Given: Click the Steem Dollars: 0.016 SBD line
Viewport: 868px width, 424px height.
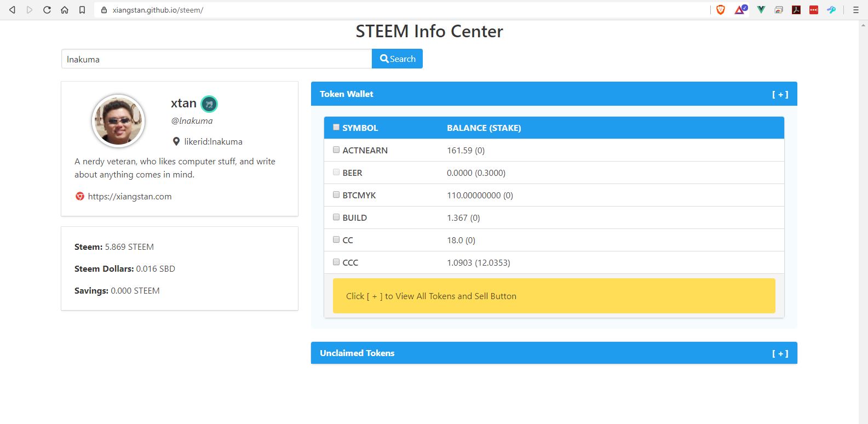Looking at the screenshot, I should pyautogui.click(x=125, y=269).
